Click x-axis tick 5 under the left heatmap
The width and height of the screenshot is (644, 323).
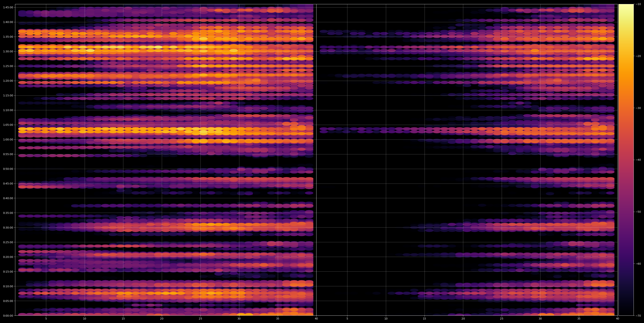tap(46, 319)
